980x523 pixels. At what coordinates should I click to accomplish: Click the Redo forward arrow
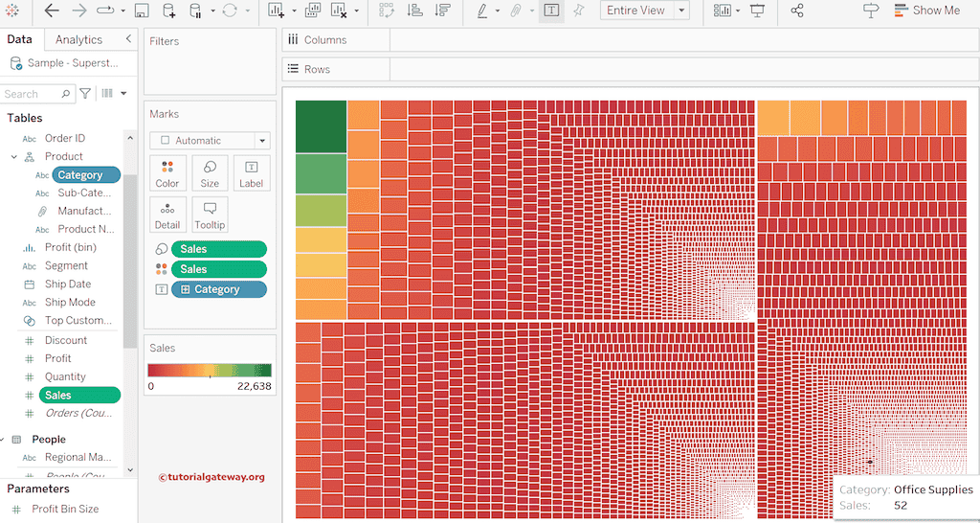(79, 11)
